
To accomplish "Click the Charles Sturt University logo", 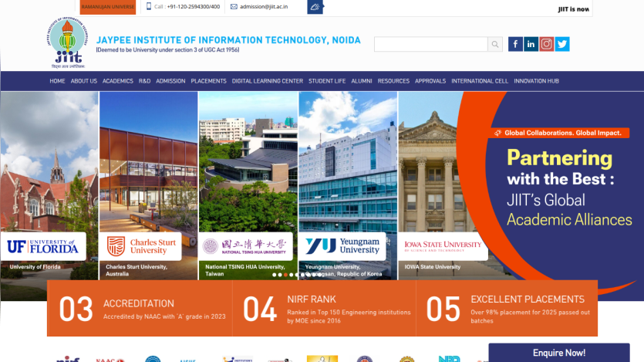I will coord(141,246).
